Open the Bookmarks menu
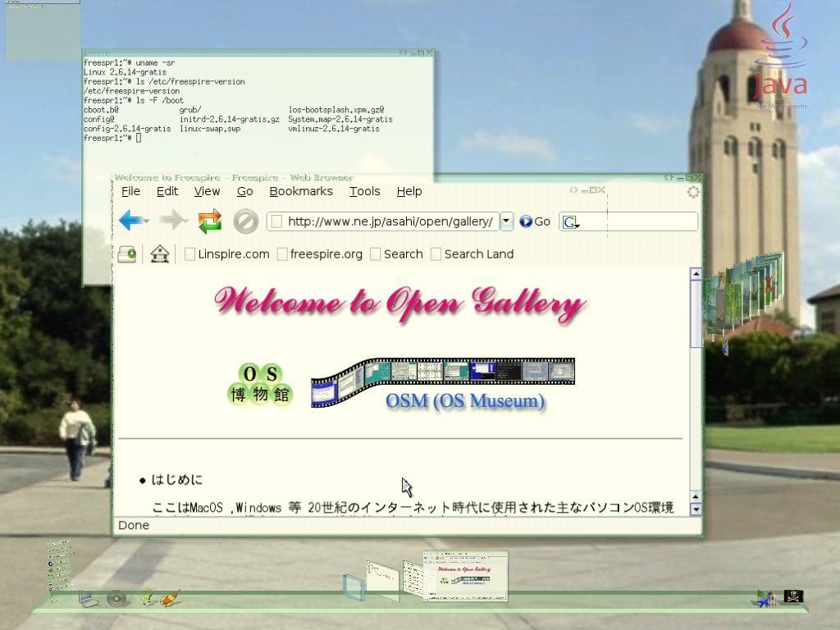 coord(301,191)
